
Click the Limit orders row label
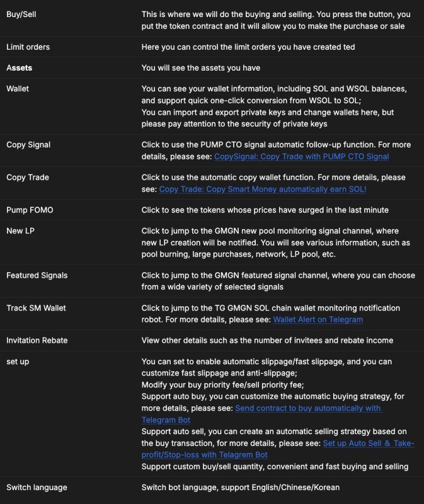[28, 47]
